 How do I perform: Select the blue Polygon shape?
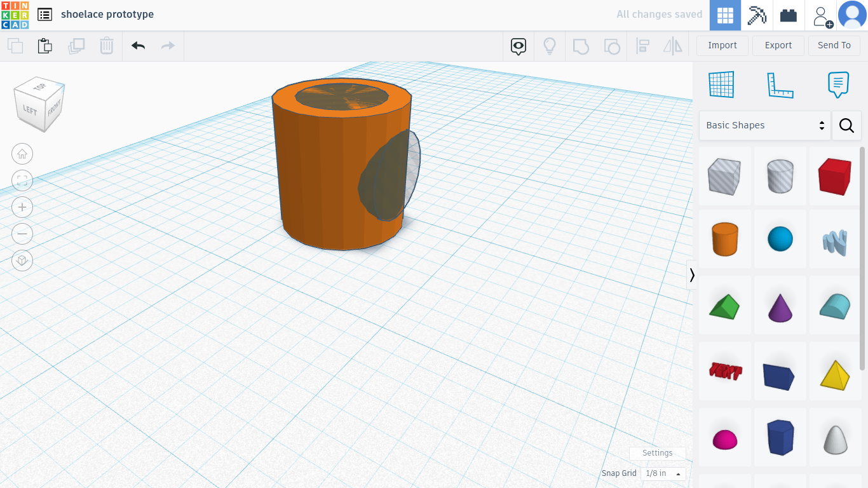coord(780,437)
